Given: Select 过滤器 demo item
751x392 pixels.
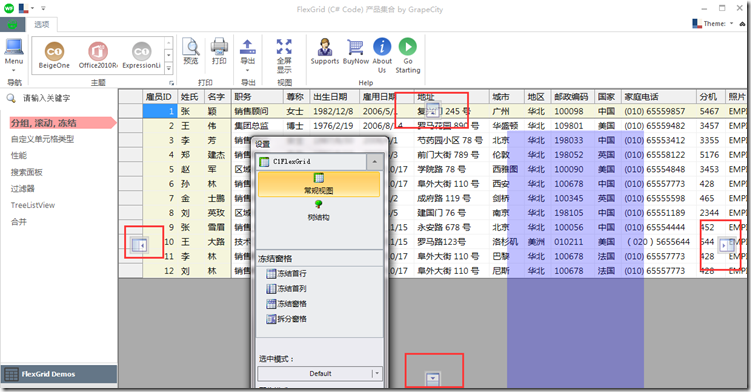Looking at the screenshot, I should [x=23, y=189].
